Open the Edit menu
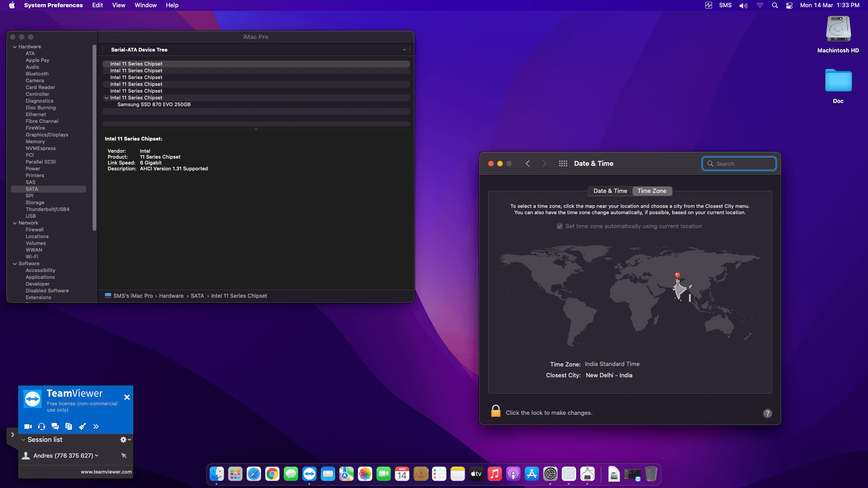This screenshot has width=868, height=488. point(98,5)
